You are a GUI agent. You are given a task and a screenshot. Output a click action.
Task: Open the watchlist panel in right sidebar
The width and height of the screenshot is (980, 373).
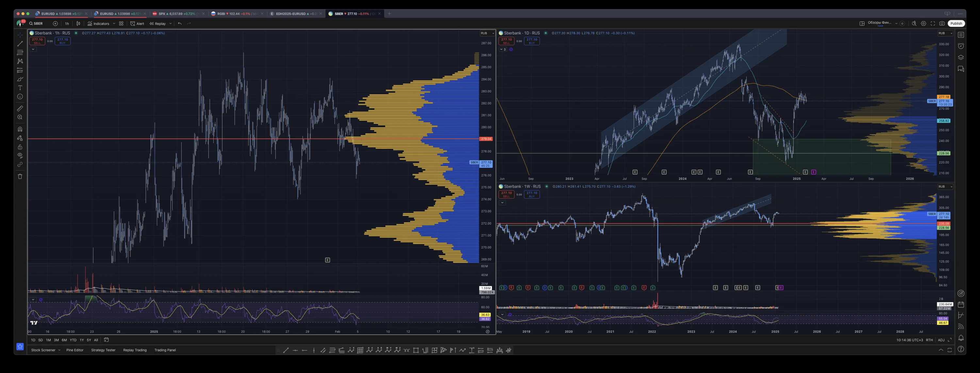pos(961,35)
